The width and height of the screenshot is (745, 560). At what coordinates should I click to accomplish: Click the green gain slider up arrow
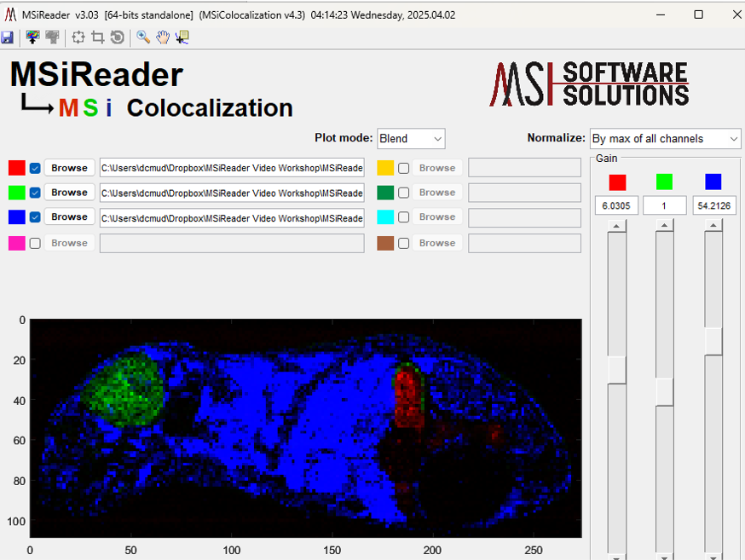(x=665, y=226)
